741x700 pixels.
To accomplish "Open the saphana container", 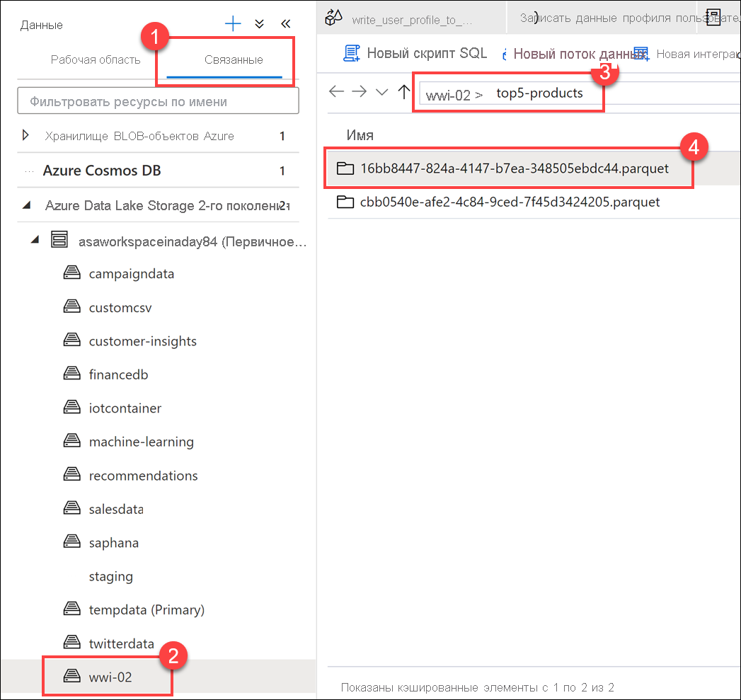I will (x=113, y=543).
